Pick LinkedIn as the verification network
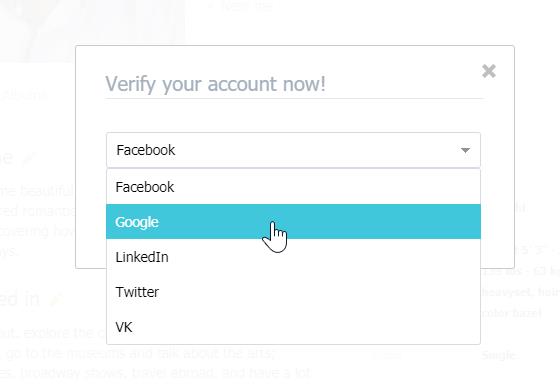Viewport: 560px width, 391px height. coord(293,257)
